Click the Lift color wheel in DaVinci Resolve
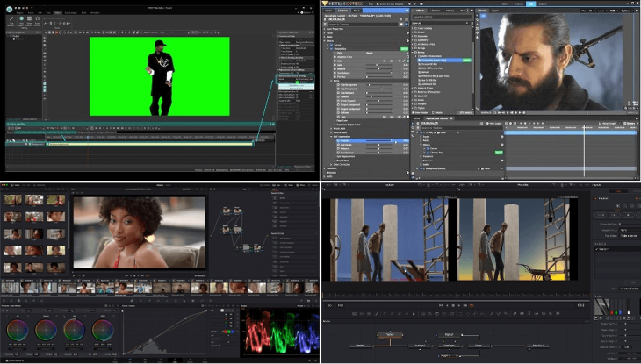641x364 pixels. (x=18, y=330)
